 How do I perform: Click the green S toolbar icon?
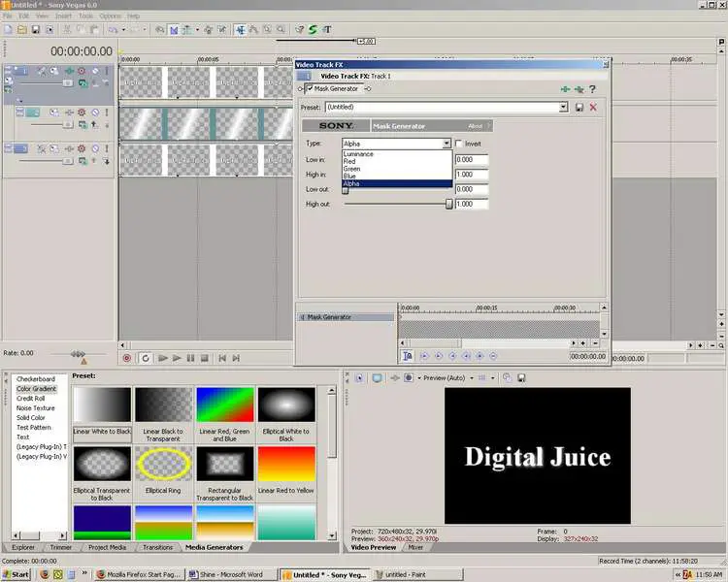[x=313, y=30]
